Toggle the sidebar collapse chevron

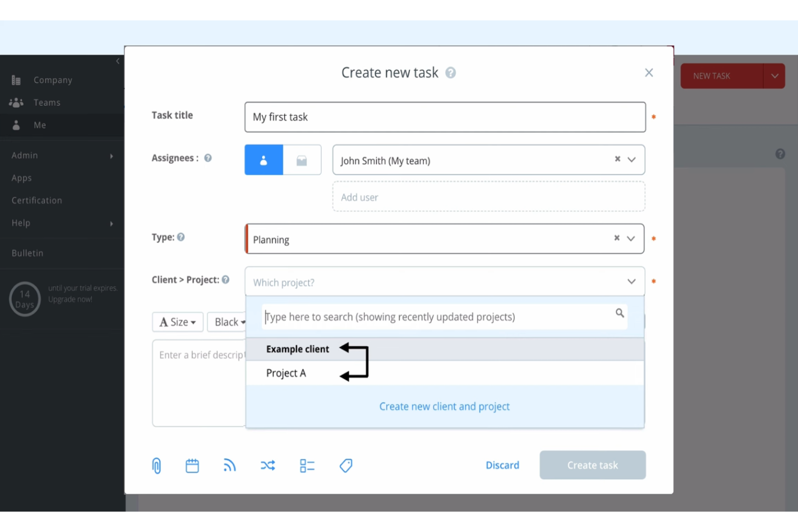(x=118, y=61)
